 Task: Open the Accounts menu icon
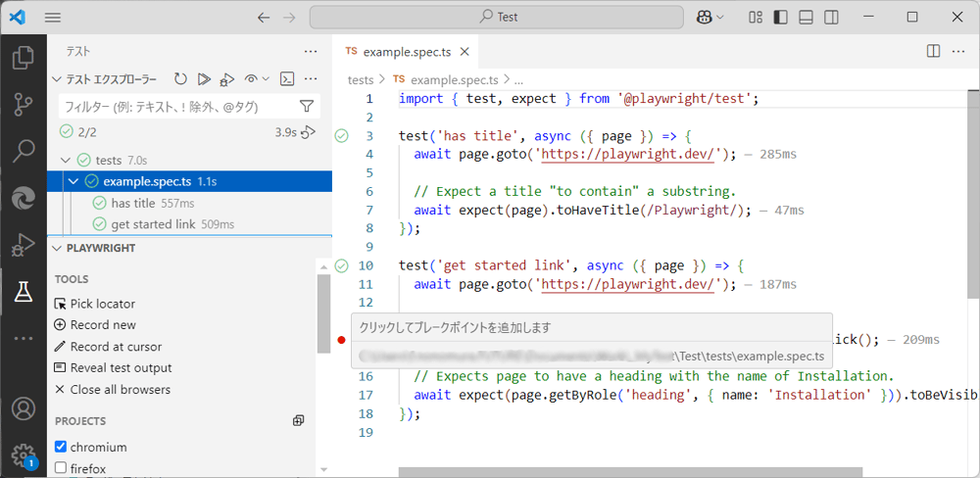tap(24, 408)
